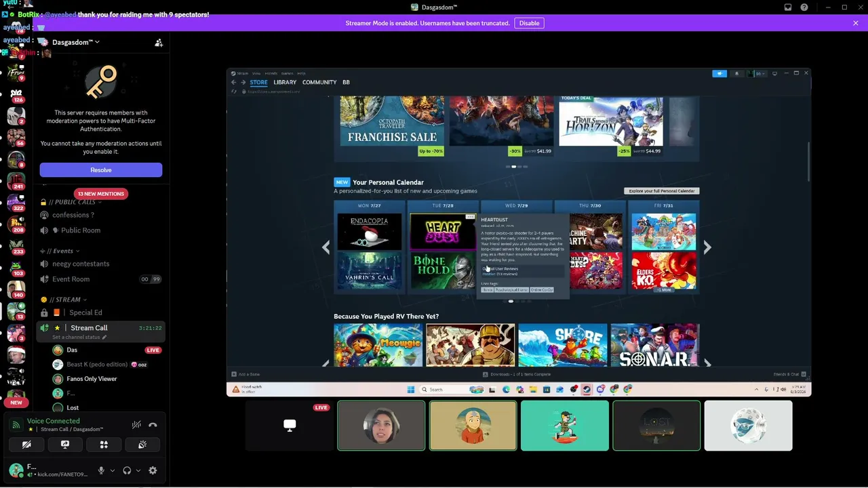Open Meowgic game thumbnail

(x=378, y=345)
